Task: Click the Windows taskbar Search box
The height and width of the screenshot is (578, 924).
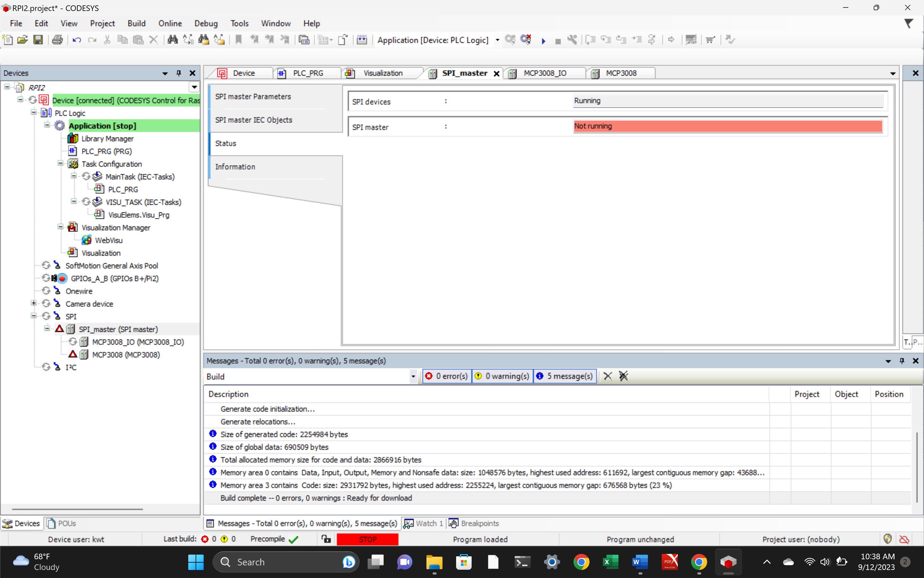Action: [286, 562]
